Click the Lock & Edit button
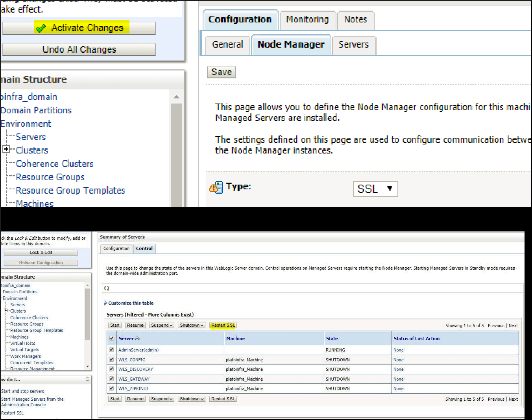The height and width of the screenshot is (420, 532). point(41,252)
